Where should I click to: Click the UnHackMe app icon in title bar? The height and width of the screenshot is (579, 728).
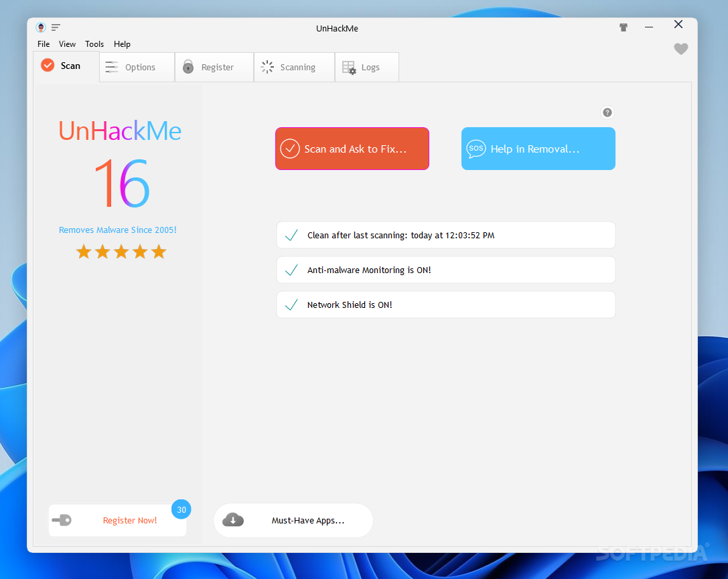pos(42,27)
